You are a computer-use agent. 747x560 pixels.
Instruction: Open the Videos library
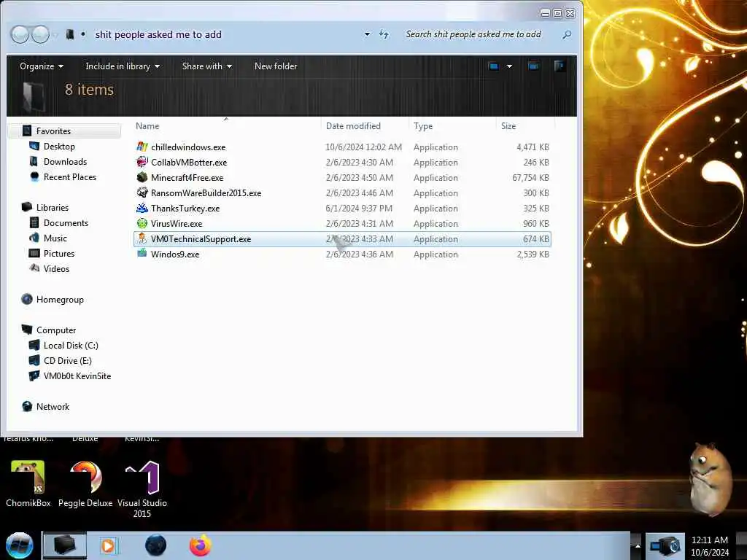(56, 268)
